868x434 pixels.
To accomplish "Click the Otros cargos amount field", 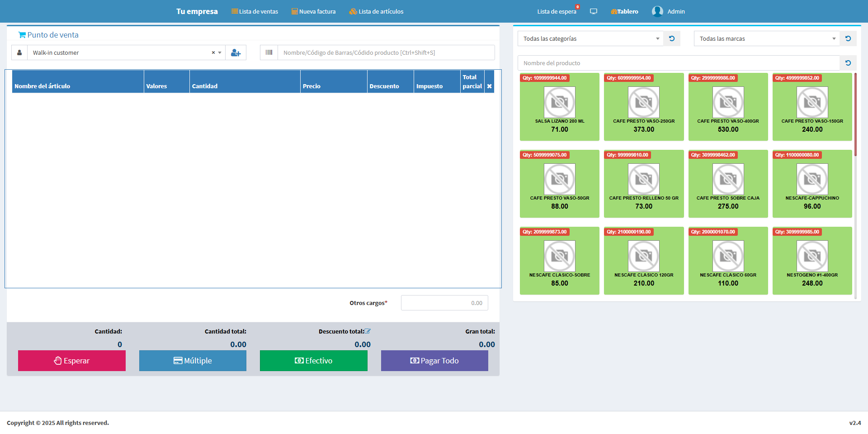I will pos(444,303).
